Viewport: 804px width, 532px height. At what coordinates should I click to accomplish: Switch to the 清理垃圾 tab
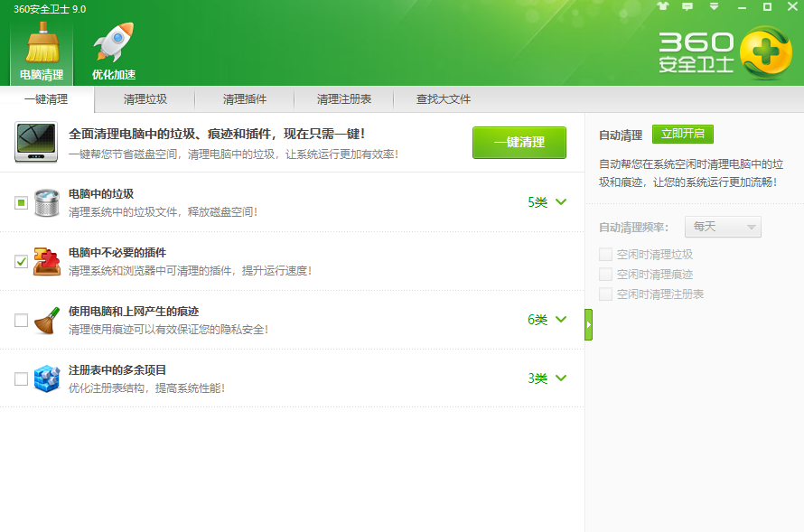tap(145, 99)
